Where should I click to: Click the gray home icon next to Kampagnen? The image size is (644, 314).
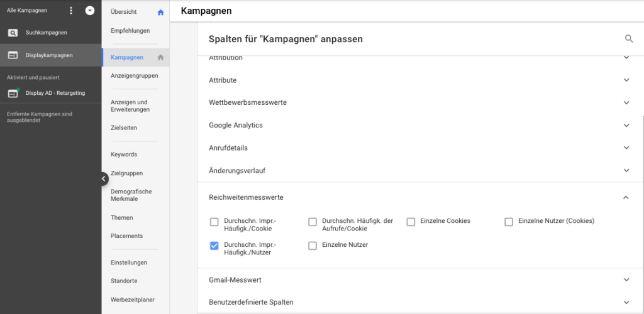click(x=160, y=57)
